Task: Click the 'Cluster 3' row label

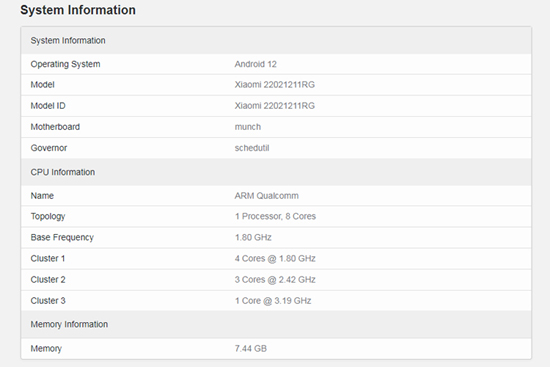Action: (x=48, y=301)
